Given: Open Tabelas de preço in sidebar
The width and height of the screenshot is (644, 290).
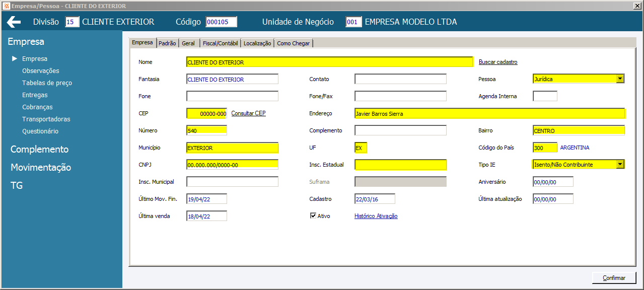Looking at the screenshot, I should [47, 83].
